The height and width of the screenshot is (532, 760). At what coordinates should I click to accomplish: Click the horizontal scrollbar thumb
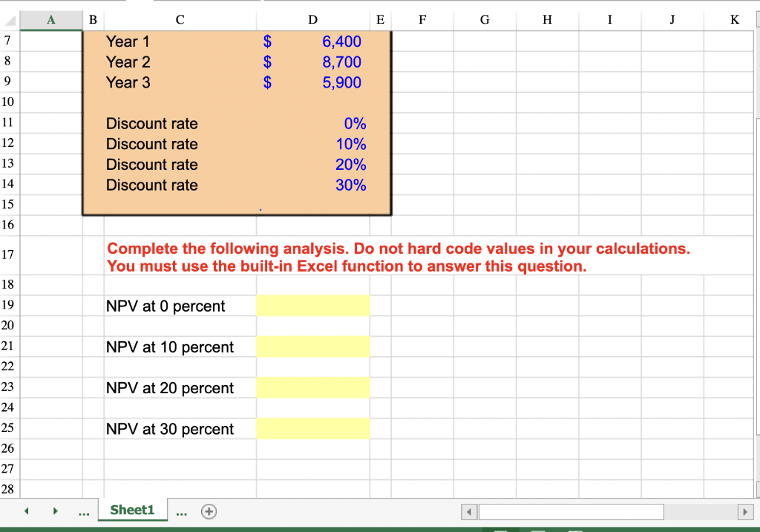pyautogui.click(x=570, y=511)
